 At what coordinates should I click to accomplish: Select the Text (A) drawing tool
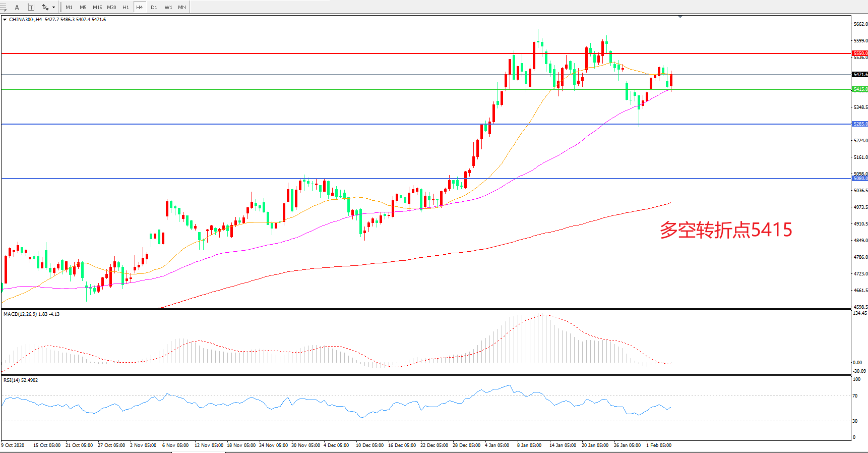click(x=17, y=7)
